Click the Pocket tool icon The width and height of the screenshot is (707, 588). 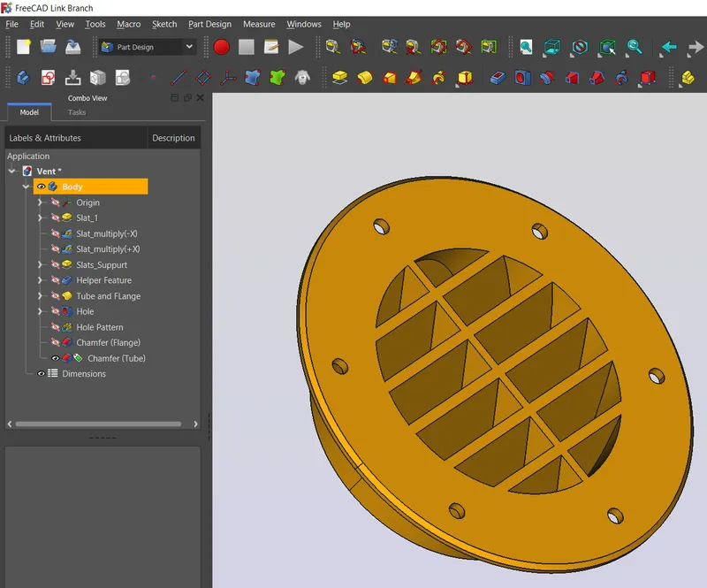click(x=498, y=78)
